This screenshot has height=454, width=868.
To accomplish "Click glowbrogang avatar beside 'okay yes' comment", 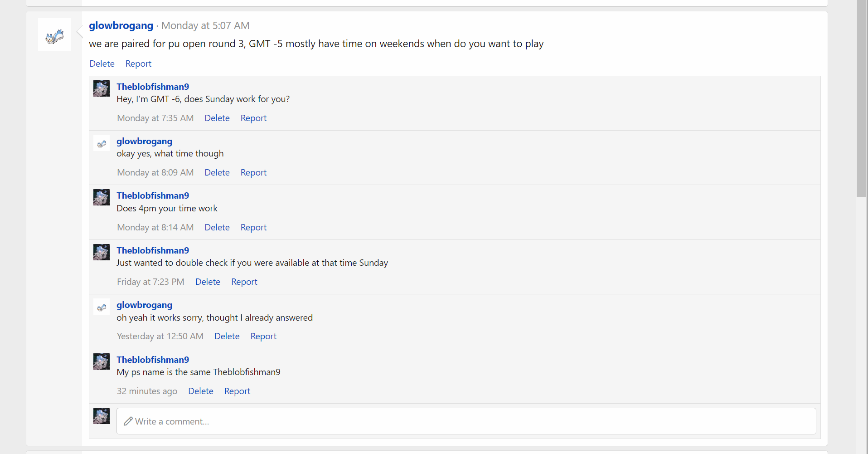I will 102,143.
